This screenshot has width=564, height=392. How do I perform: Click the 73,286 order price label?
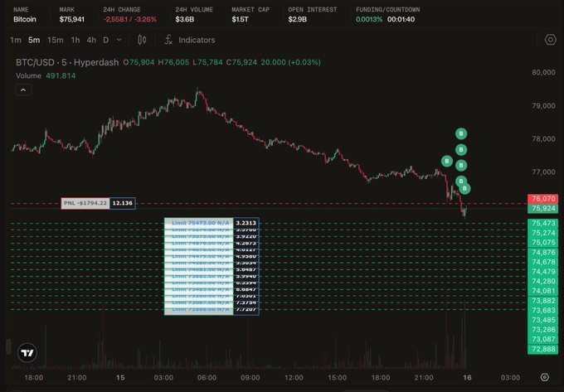click(543, 330)
